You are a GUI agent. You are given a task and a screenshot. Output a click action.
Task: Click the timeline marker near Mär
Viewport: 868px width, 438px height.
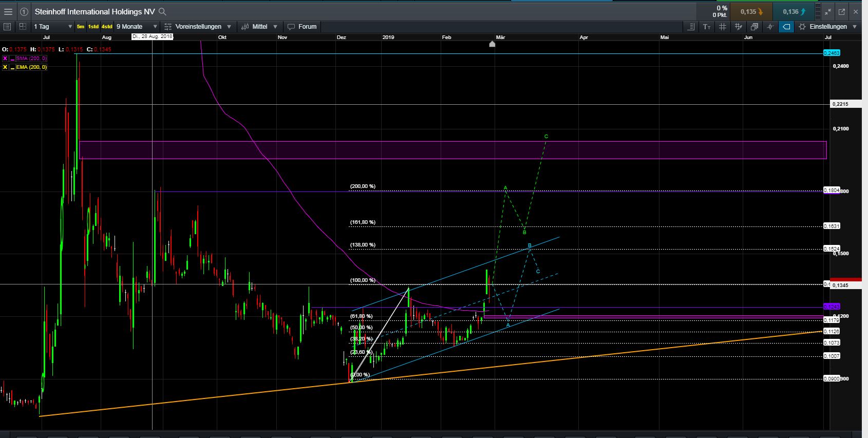tap(492, 44)
